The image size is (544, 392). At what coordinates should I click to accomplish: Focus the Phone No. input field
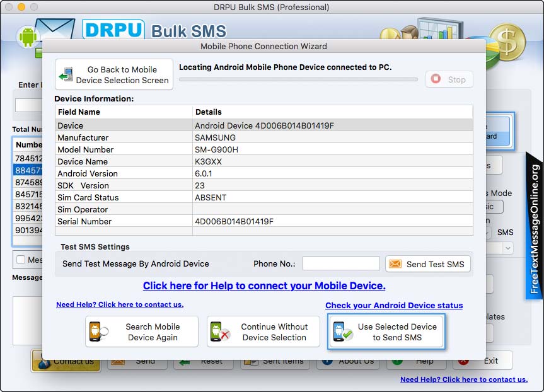[341, 263]
